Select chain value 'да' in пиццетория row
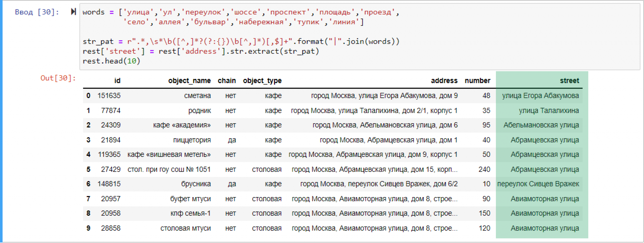The image size is (644, 243). pyautogui.click(x=232, y=140)
